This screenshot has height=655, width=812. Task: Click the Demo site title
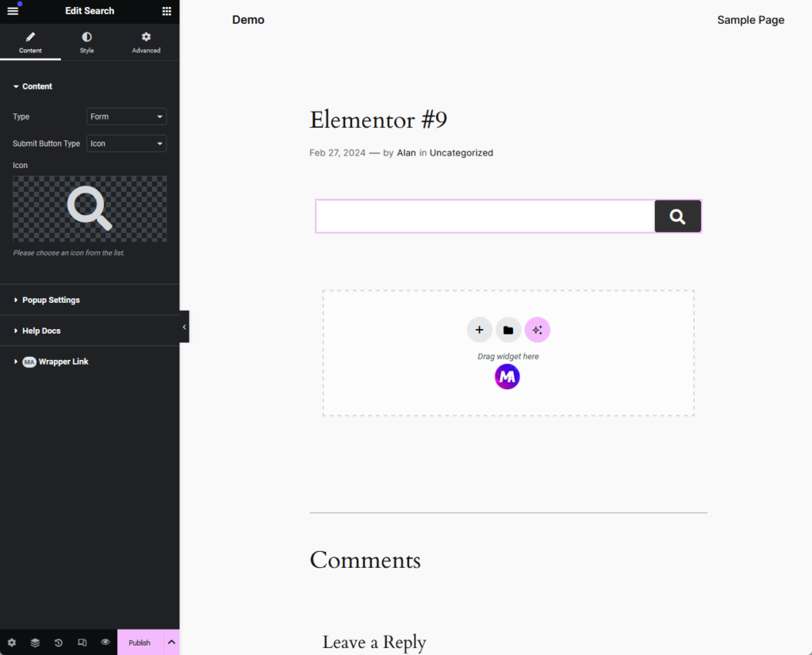pos(248,20)
